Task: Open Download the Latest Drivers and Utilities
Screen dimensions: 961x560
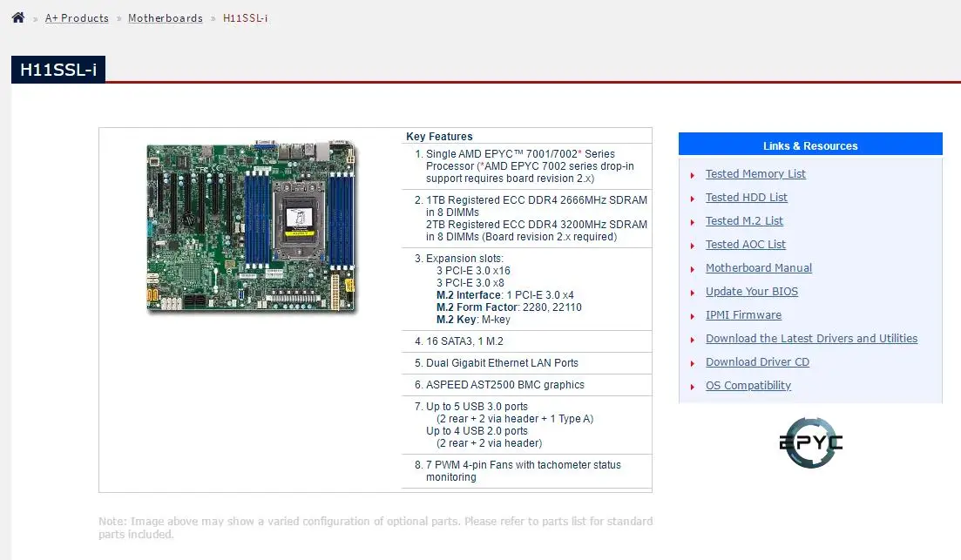Action: pyautogui.click(x=811, y=338)
